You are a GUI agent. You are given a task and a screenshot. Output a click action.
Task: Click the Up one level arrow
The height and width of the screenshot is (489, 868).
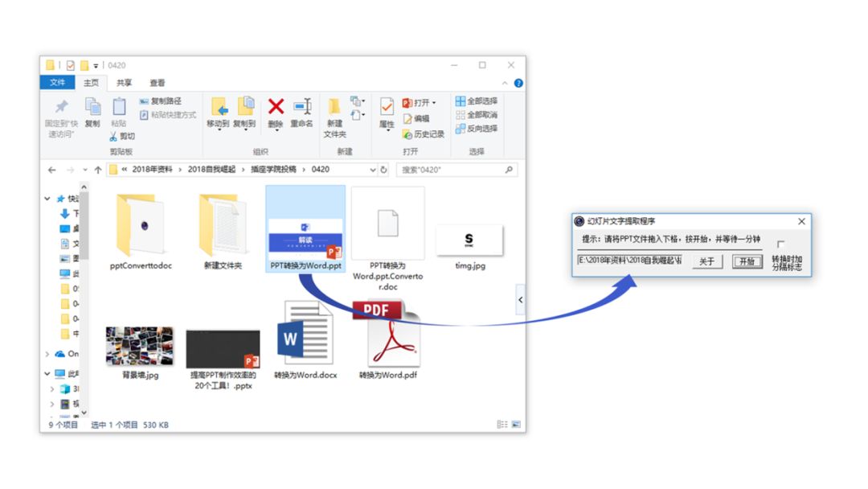click(x=98, y=170)
